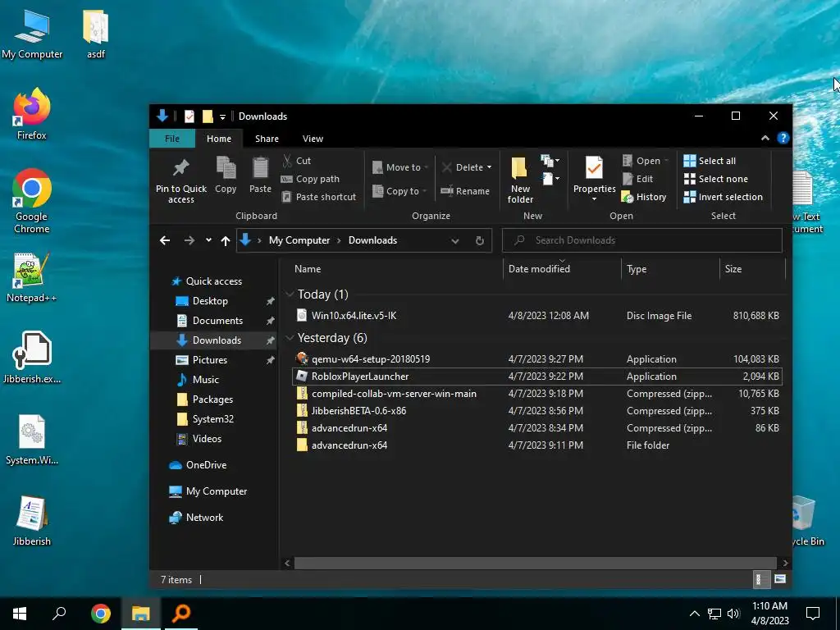The height and width of the screenshot is (630, 840).
Task: Select Desktop in Quick access
Action: (x=210, y=301)
